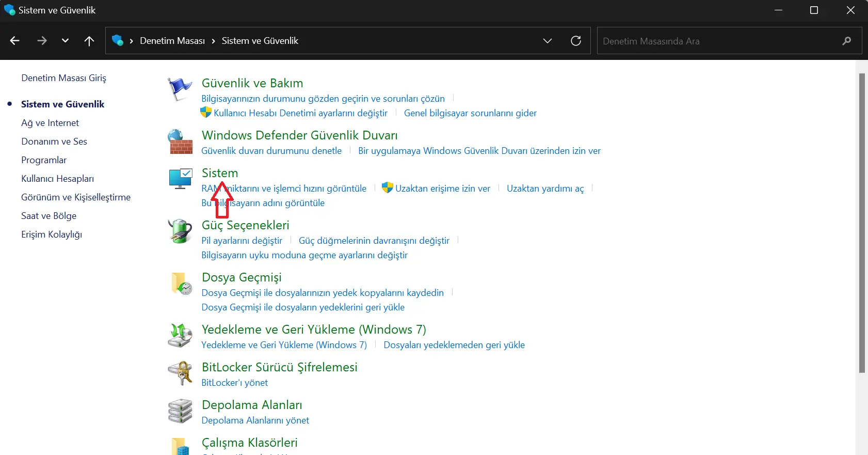Expand the address bar history dropdown
The height and width of the screenshot is (455, 868).
point(548,40)
